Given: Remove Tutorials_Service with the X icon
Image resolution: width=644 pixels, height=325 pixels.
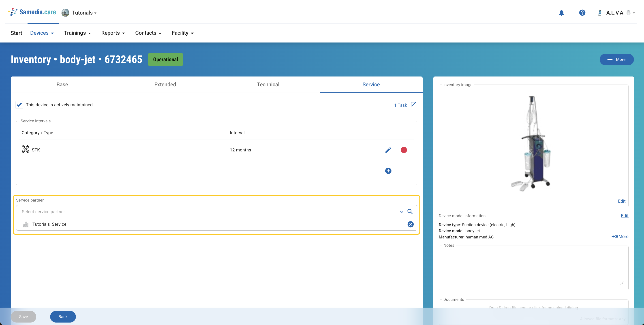Looking at the screenshot, I should [x=410, y=224].
